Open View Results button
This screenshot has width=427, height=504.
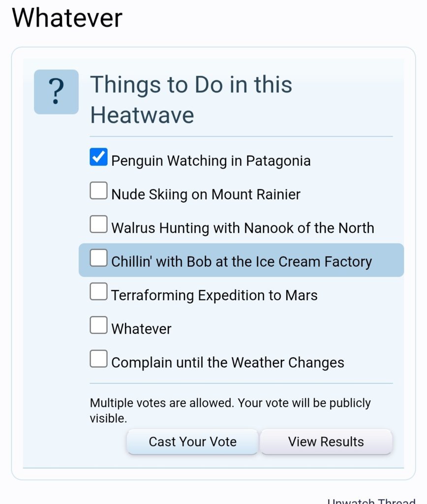326,441
